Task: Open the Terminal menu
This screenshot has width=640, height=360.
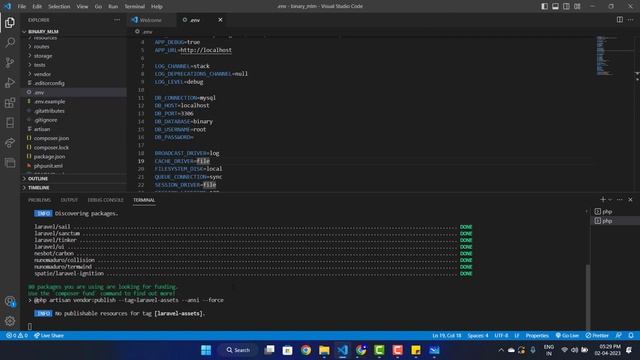Action: tap(135, 7)
